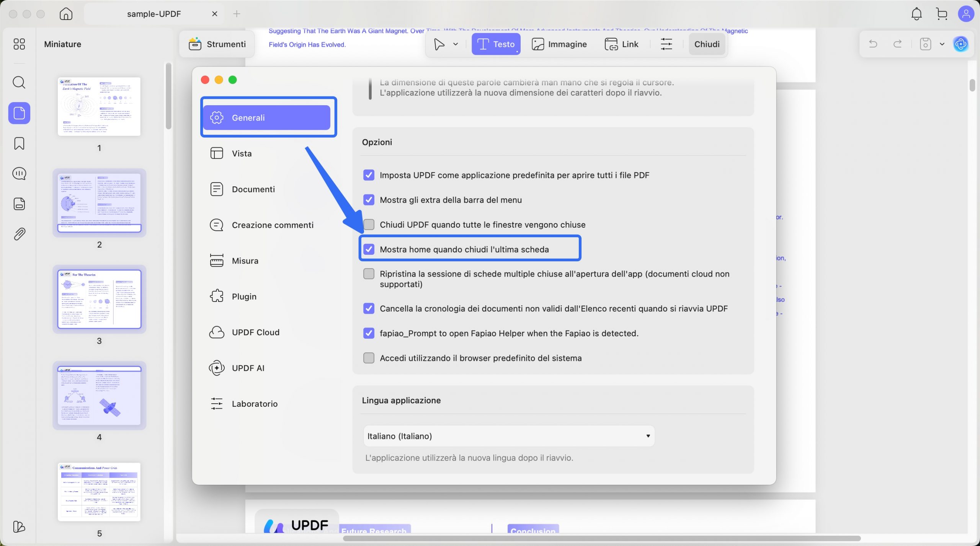Open the notification bell icon
Image resolution: width=980 pixels, height=546 pixels.
click(916, 14)
